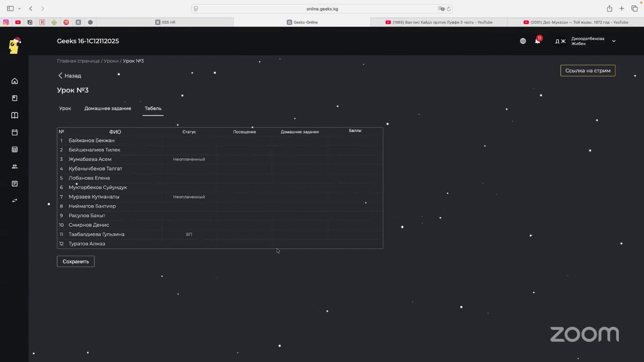
Task: Show Safari tab overview icon
Action: tap(634, 9)
